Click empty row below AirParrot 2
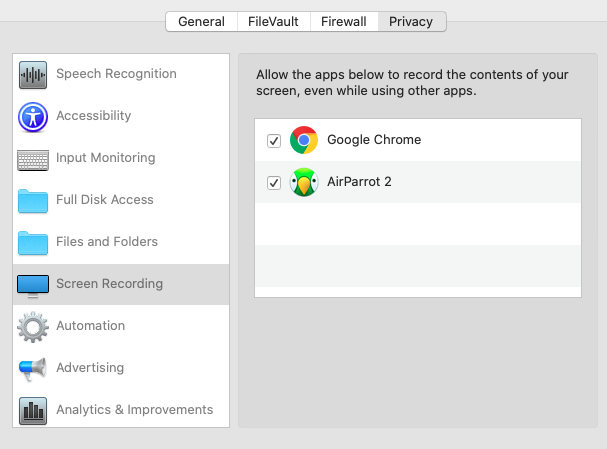Screen dimensions: 607x449 coord(418,224)
